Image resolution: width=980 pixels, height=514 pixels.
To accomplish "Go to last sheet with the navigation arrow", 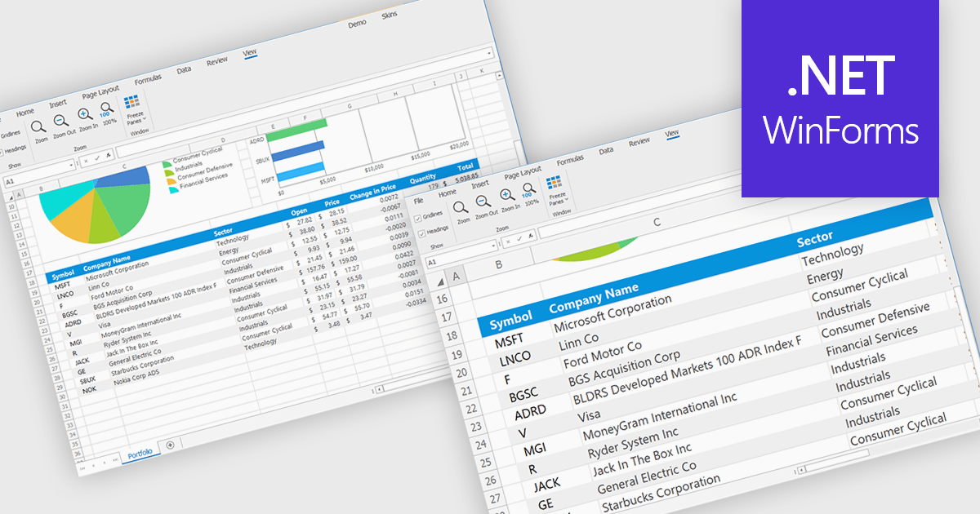I will click(114, 460).
